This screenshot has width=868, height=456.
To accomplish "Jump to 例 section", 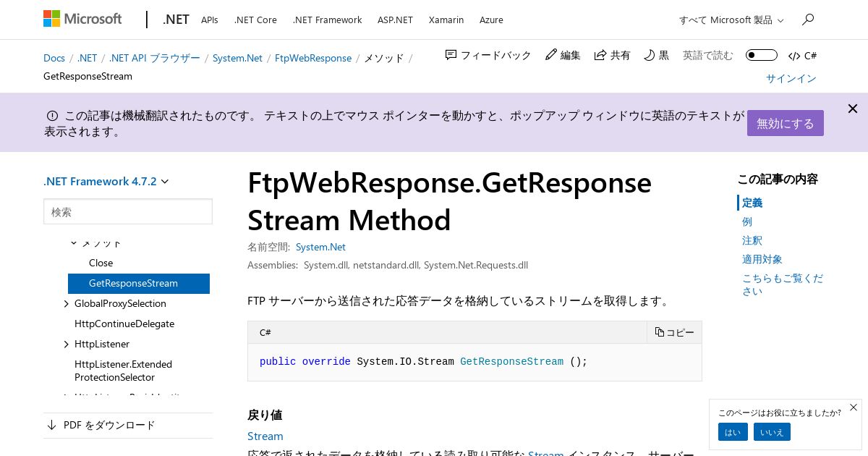I will 747,221.
